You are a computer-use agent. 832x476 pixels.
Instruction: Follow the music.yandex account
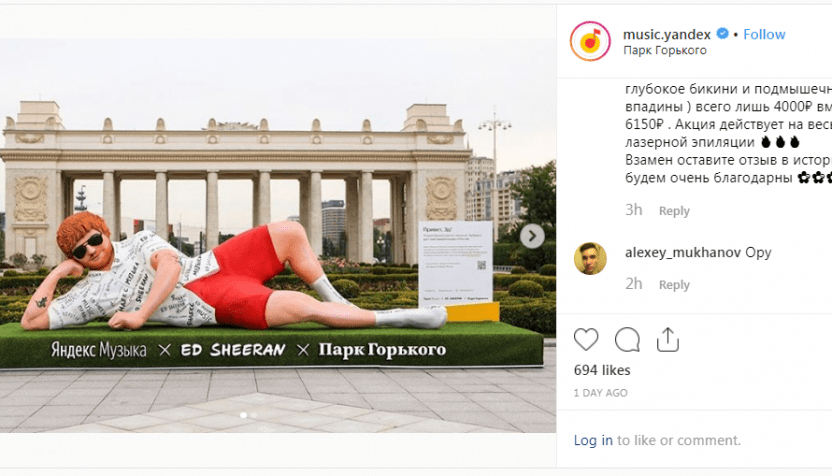(764, 34)
